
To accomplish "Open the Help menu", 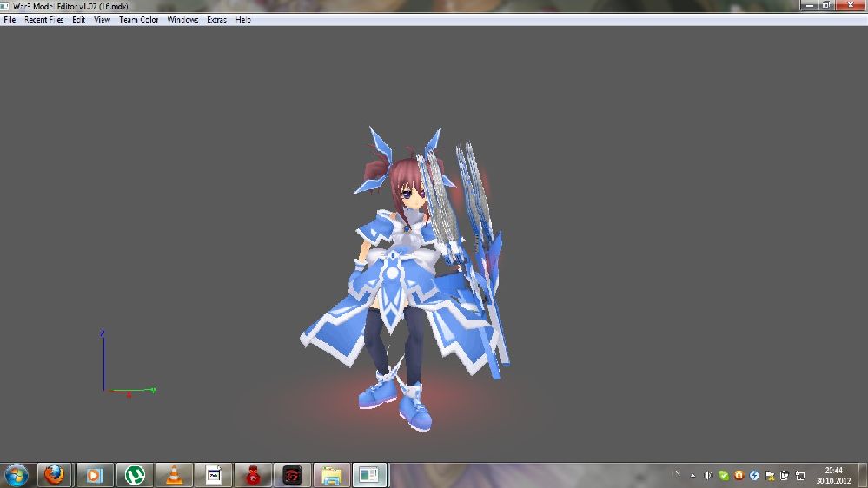I will (x=243, y=19).
